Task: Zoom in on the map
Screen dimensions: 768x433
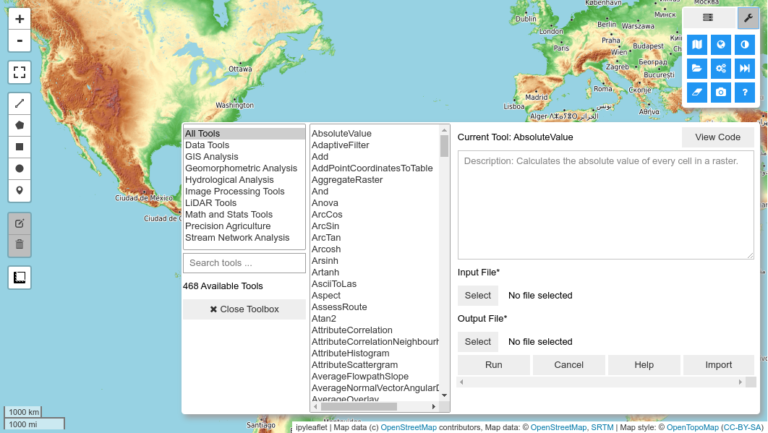Action: (x=20, y=19)
